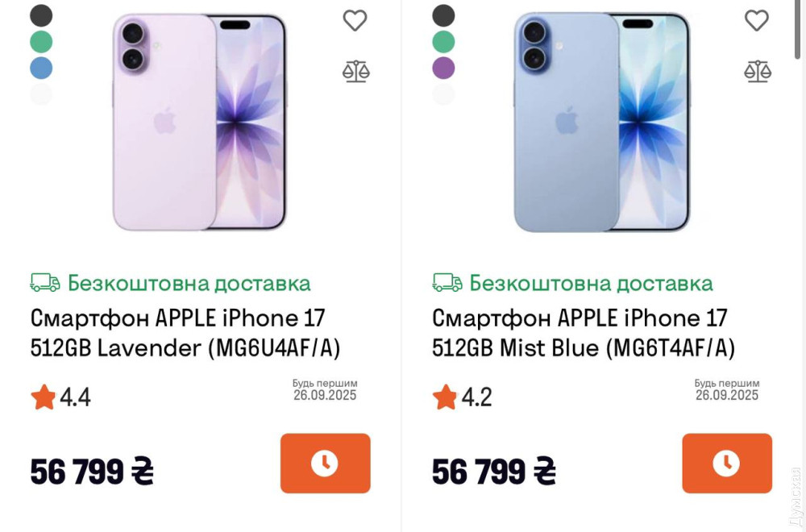This screenshot has height=532, width=806.
Task: Select green color swatch on Mist Blue card
Action: click(x=443, y=42)
